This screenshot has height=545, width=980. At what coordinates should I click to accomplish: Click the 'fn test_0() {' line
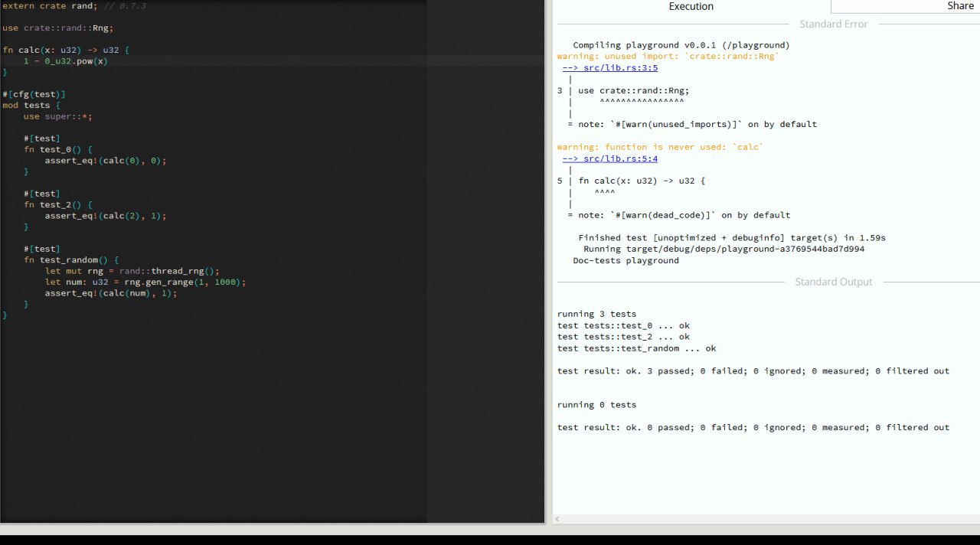click(58, 150)
